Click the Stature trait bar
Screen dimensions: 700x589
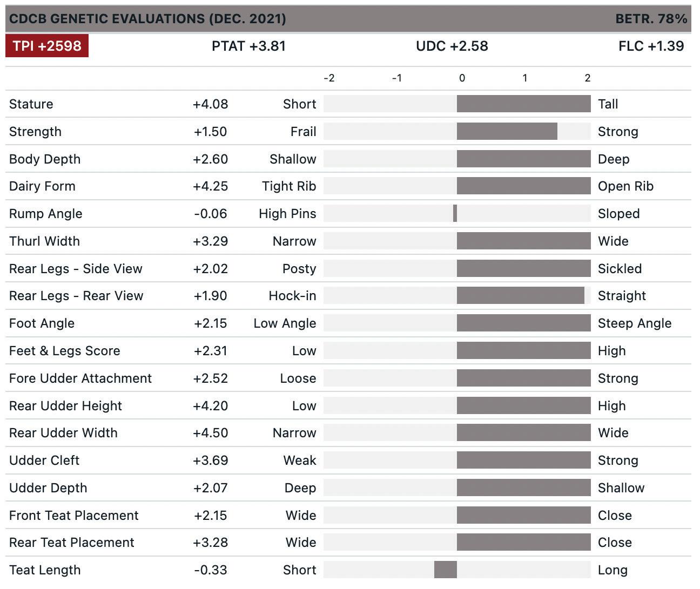tap(523, 104)
